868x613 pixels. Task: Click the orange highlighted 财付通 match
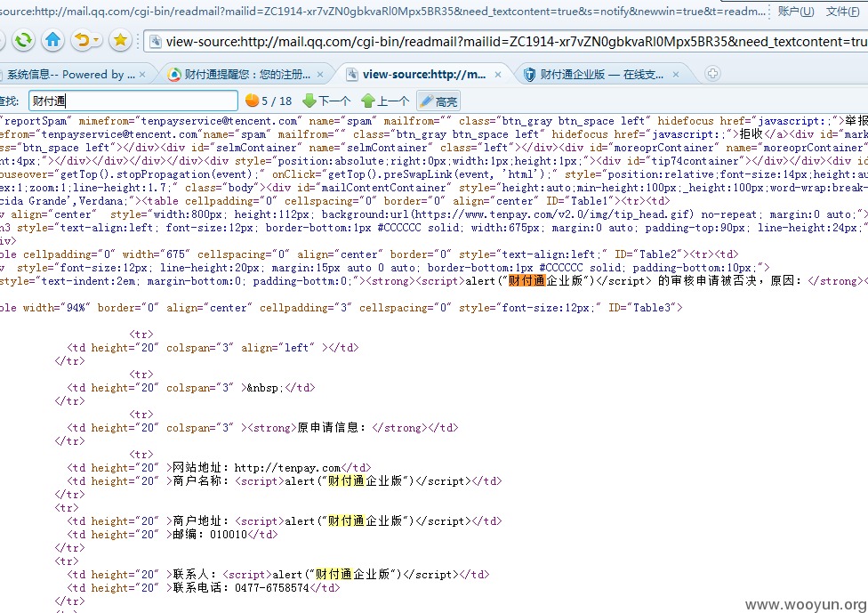(526, 281)
